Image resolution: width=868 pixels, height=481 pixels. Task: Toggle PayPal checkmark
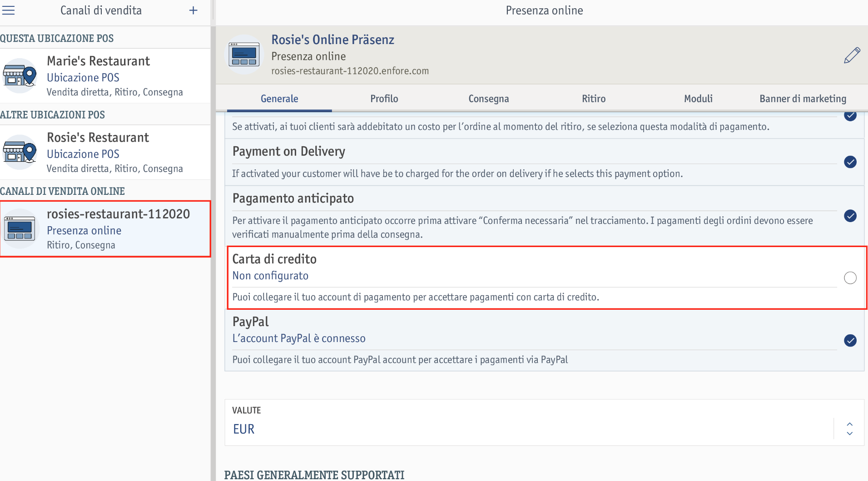point(850,341)
